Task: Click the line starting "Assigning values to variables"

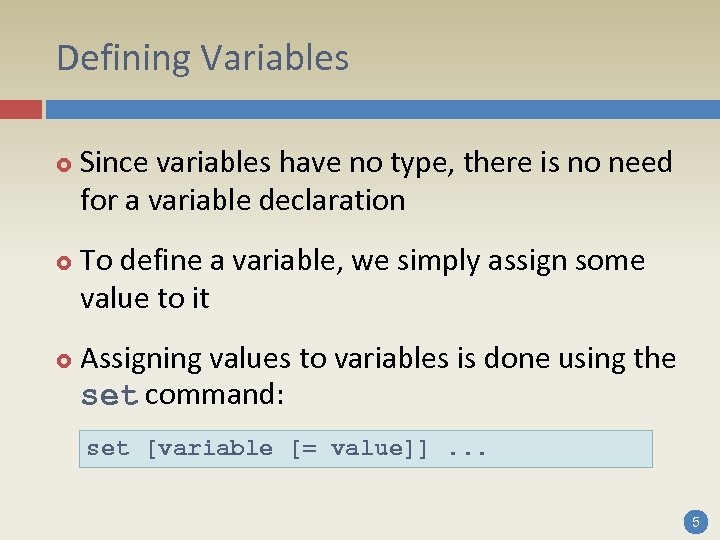Action: (x=378, y=358)
